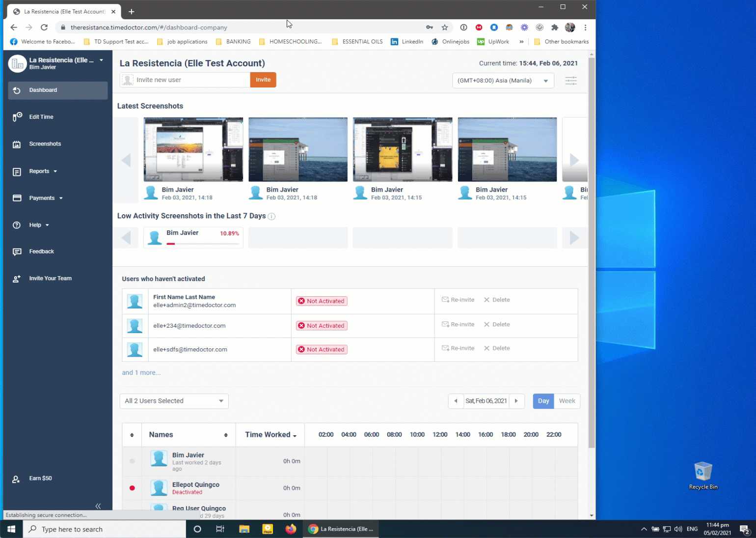756x538 pixels.
Task: Open the Dashboard section in the sidebar
Action: tap(43, 90)
